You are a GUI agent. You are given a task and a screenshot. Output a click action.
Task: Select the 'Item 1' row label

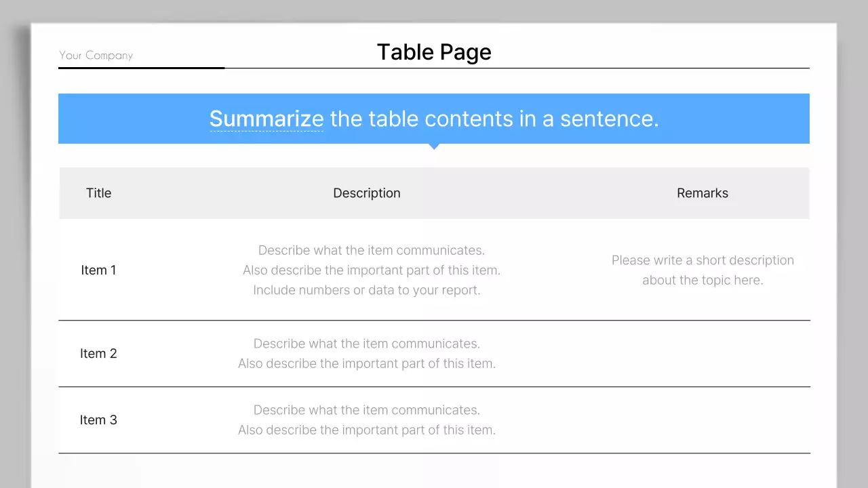click(98, 270)
